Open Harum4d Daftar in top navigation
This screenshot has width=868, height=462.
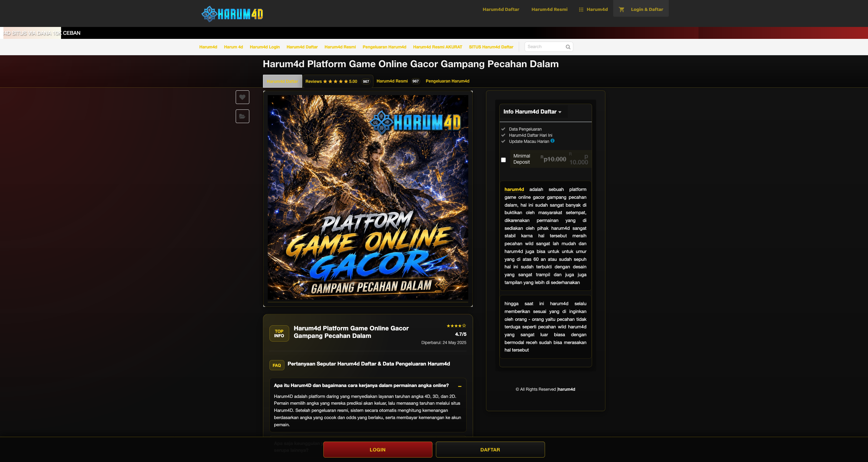point(501,10)
